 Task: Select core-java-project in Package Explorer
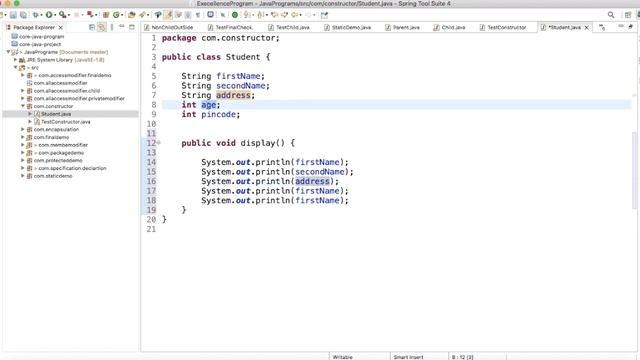point(40,44)
